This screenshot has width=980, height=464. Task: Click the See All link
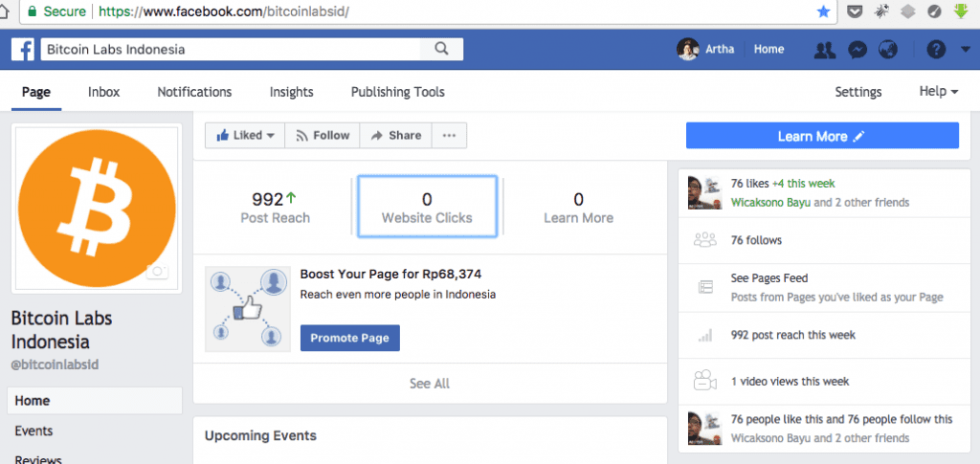[x=429, y=384]
